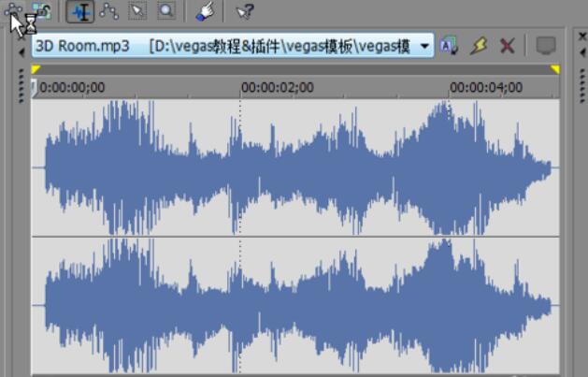The width and height of the screenshot is (588, 377).
Task: Click the small arrow beside the trimmer dropdown
Action: 22,53
